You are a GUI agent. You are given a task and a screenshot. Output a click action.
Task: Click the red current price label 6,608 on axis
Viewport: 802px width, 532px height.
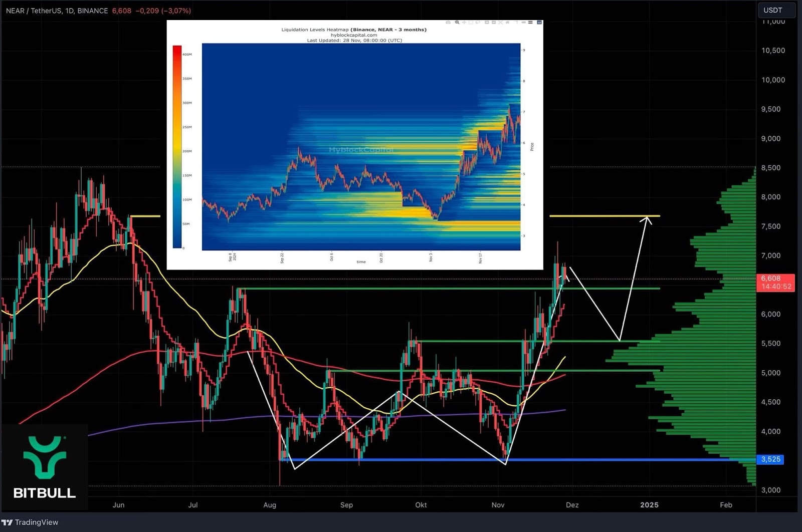coord(771,279)
